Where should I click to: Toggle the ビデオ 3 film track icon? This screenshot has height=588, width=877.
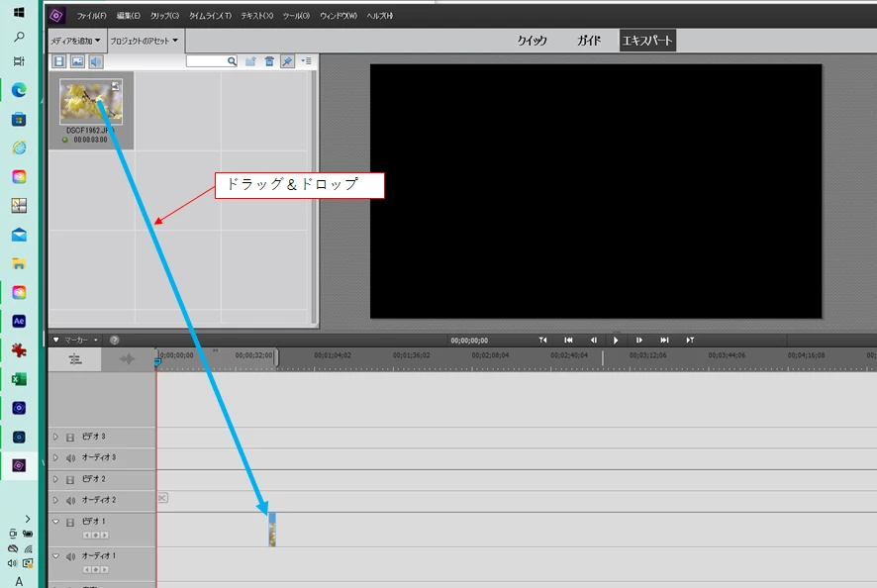[70, 438]
